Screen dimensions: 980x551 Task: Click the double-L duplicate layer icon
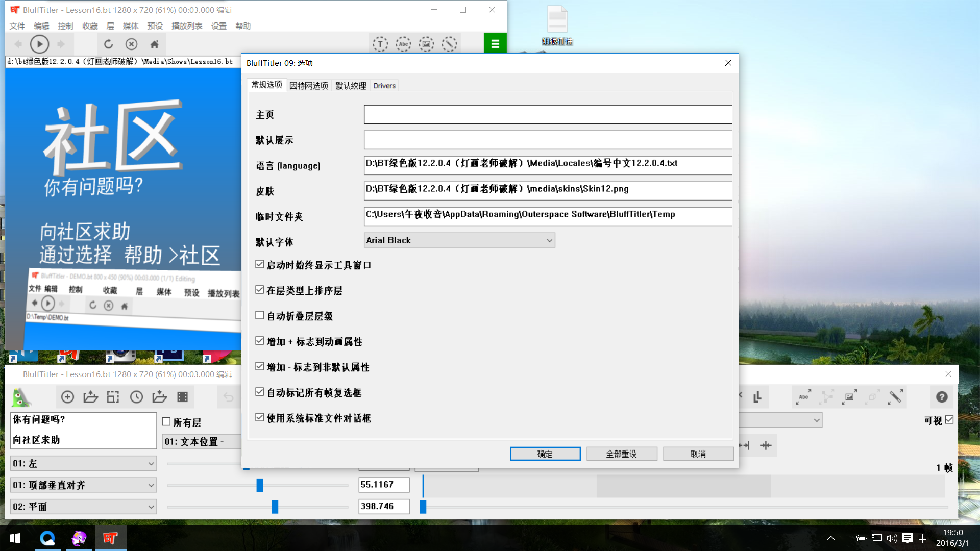[757, 397]
